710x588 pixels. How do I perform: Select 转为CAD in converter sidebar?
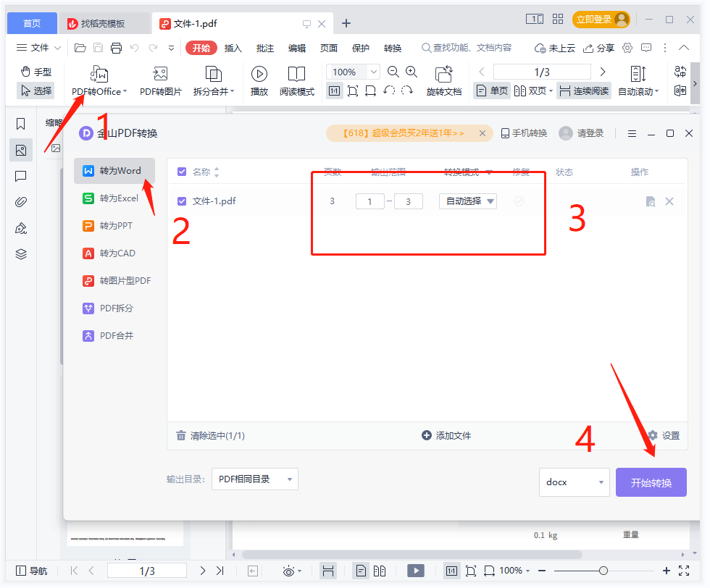click(x=114, y=253)
